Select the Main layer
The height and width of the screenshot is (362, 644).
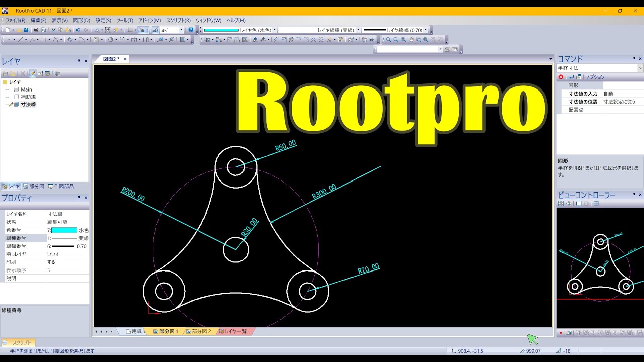[x=26, y=89]
